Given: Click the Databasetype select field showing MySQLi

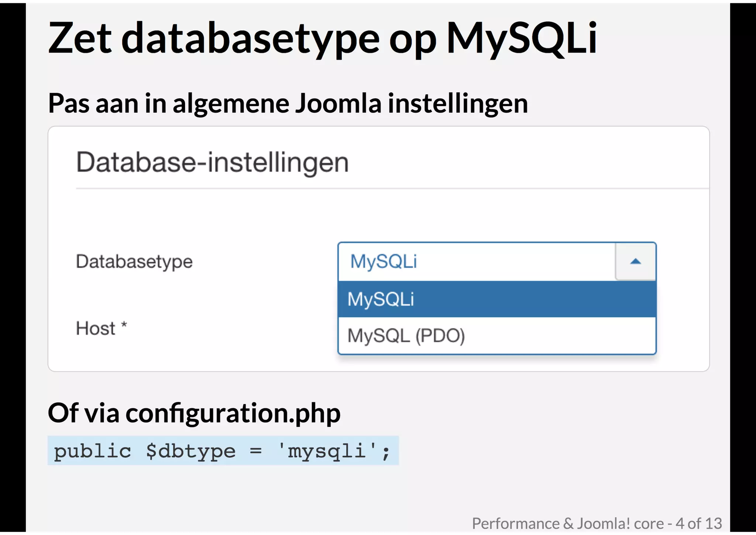Looking at the screenshot, I should tap(476, 262).
